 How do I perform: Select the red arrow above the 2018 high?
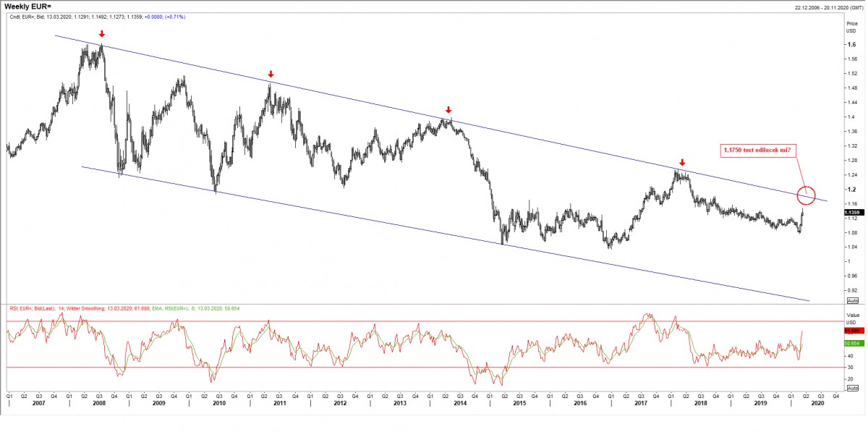pyautogui.click(x=681, y=163)
